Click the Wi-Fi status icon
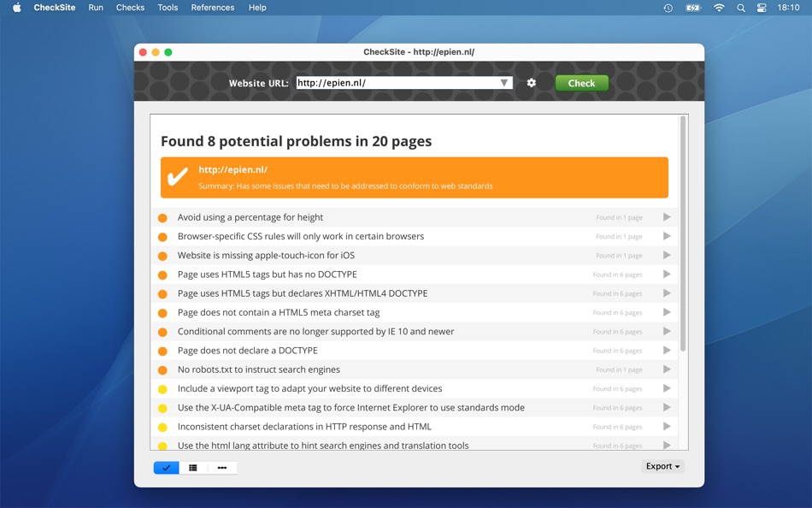The image size is (812, 508). [x=719, y=8]
